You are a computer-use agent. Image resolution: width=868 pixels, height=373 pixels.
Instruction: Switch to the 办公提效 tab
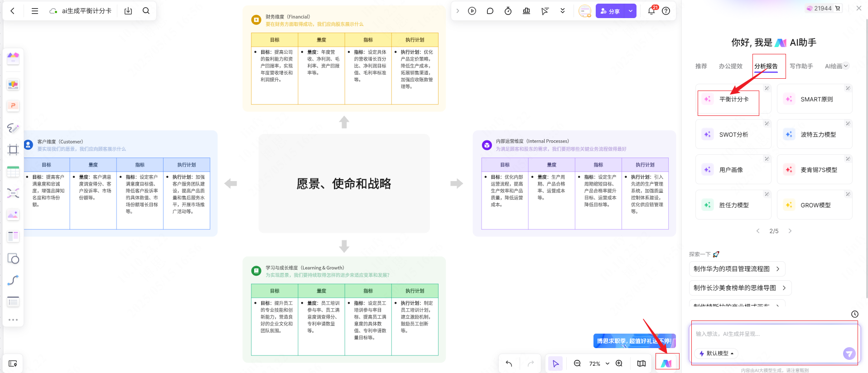tap(731, 66)
